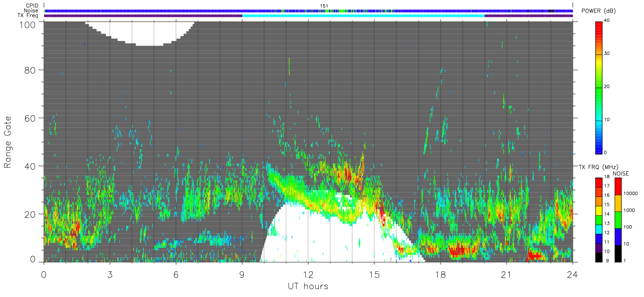Pick the yellow swatch in TX FRQ legend
644x297 pixels.
[599, 210]
